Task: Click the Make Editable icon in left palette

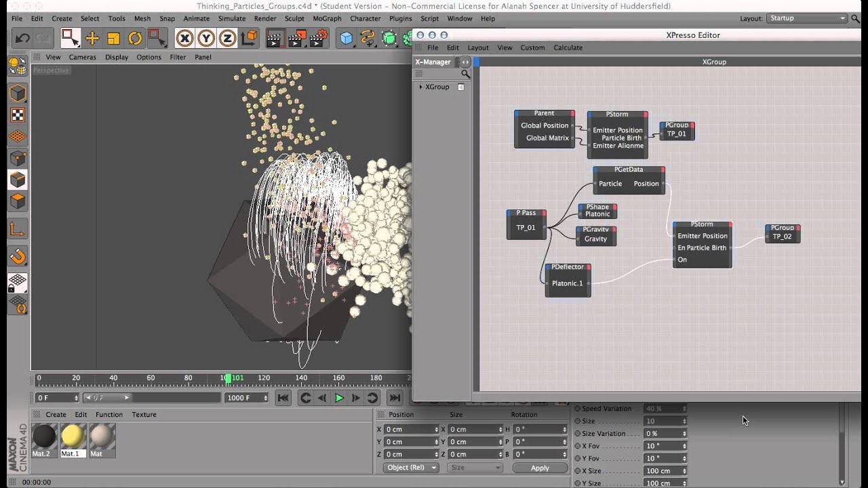Action: pyautogui.click(x=18, y=66)
